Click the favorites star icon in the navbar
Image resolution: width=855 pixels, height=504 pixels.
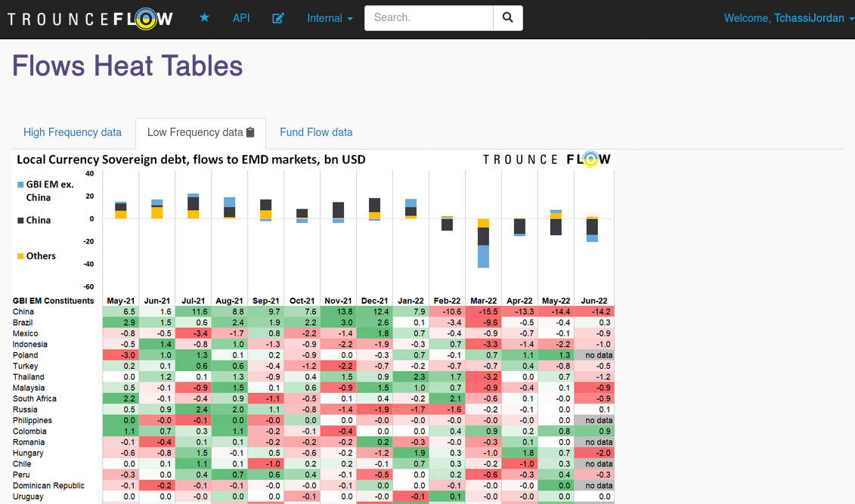pyautogui.click(x=204, y=17)
